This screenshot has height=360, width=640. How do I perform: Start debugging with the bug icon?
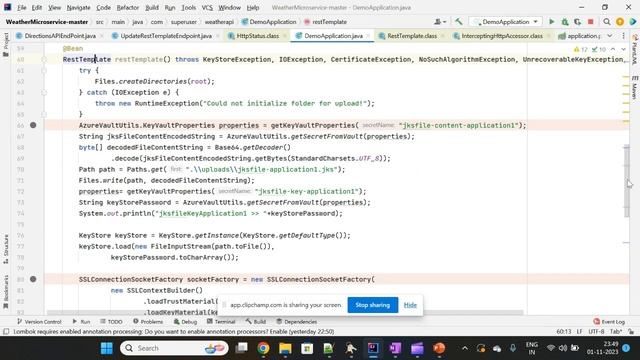point(565,22)
